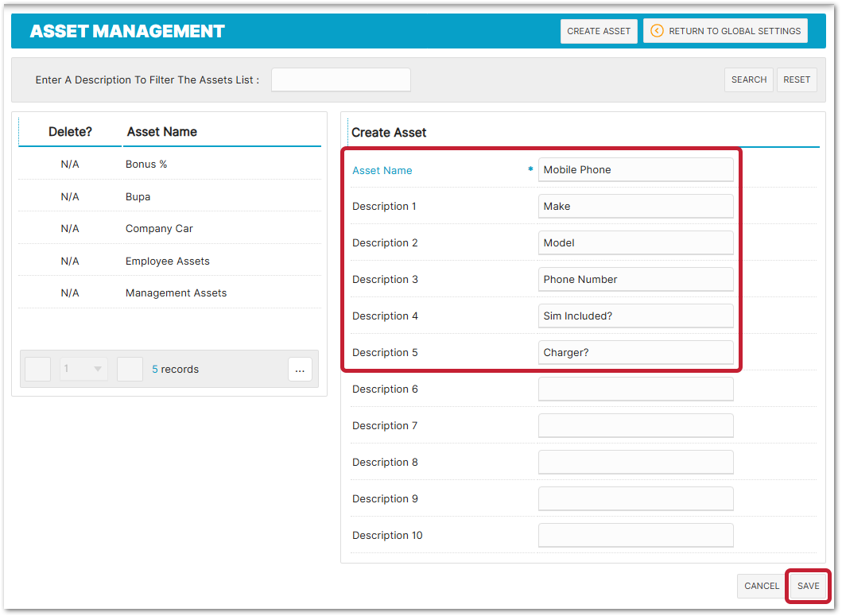Click the empty Description 6 field
842x616 pixels.
pos(636,389)
